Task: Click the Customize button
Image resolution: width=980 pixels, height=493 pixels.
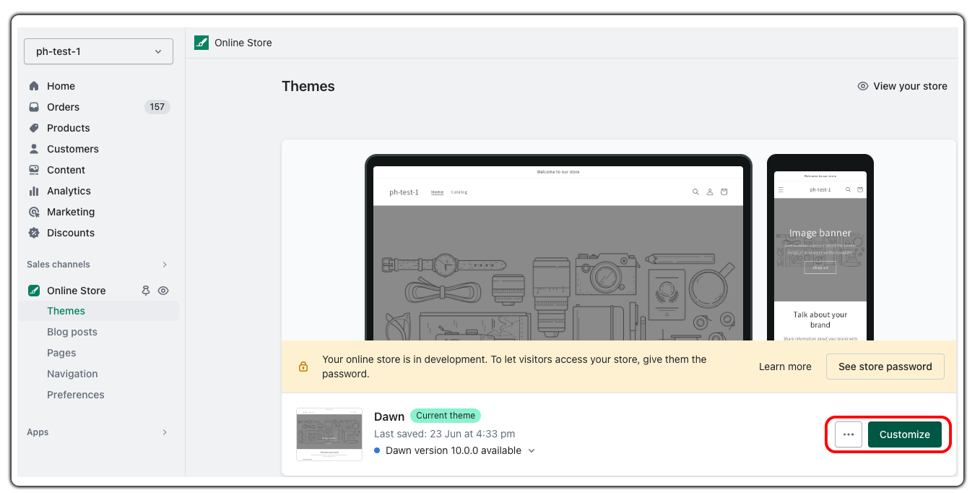Action: pos(905,434)
